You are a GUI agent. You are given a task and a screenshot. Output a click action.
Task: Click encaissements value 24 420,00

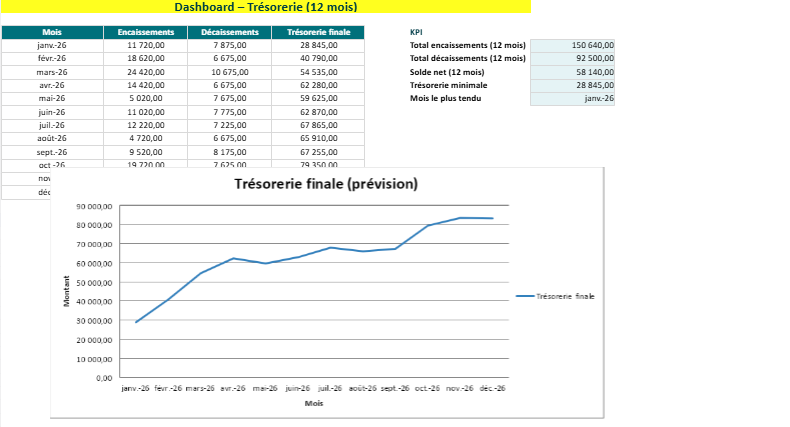[145, 72]
